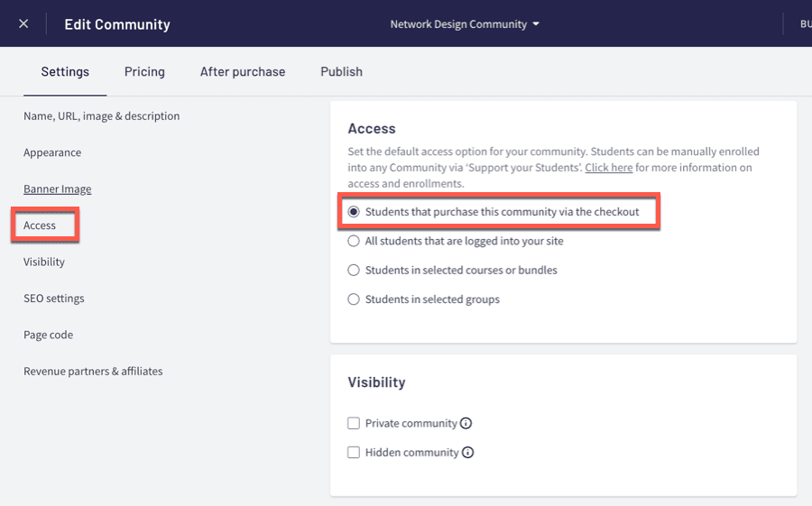Go to Name, URL, image & description
This screenshot has width=812, height=506.
(x=101, y=116)
